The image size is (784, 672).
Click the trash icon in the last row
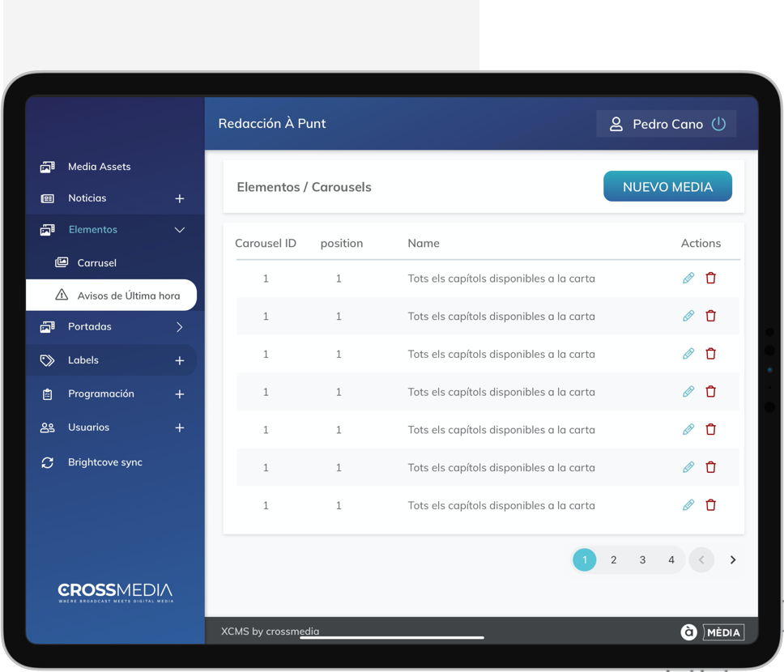point(711,505)
